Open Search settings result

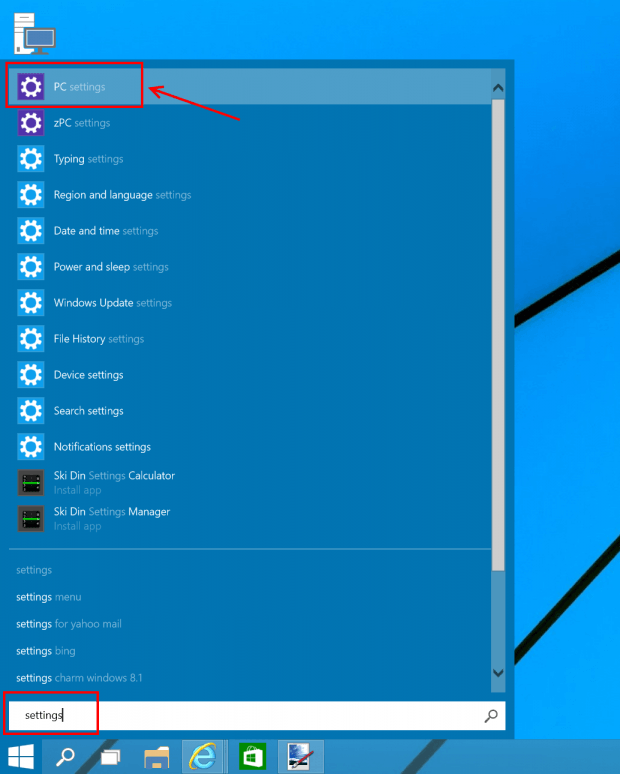click(x=250, y=411)
